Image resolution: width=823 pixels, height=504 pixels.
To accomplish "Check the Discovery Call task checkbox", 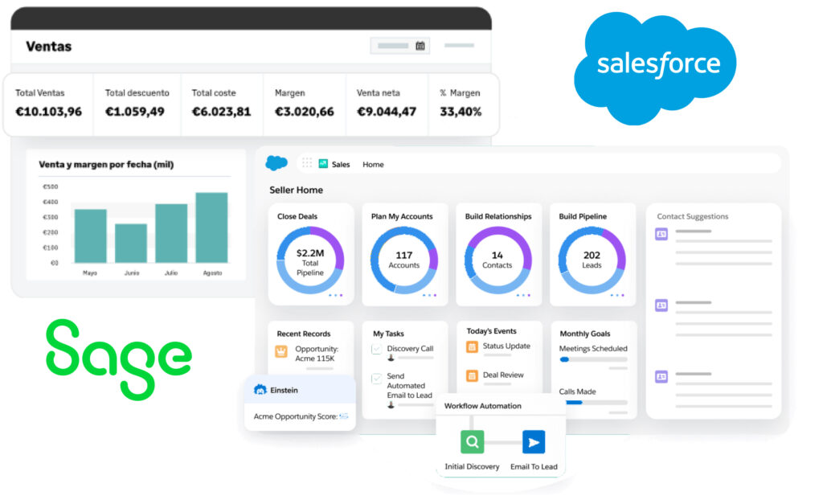I will point(376,349).
